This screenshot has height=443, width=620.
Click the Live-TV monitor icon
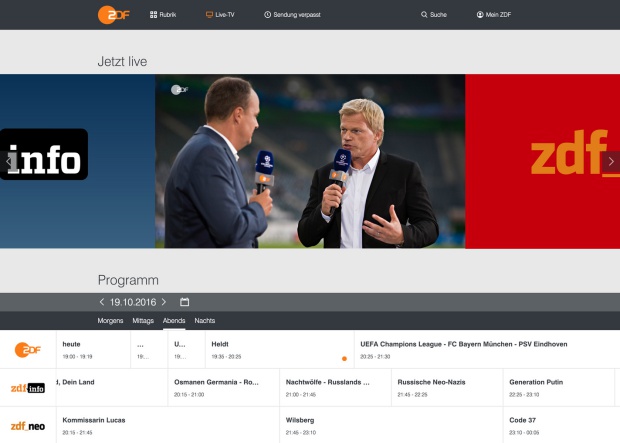[x=209, y=15]
